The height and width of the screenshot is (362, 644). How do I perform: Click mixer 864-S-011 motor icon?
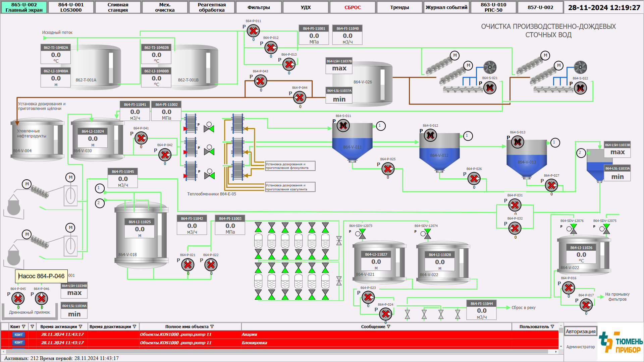[343, 126]
